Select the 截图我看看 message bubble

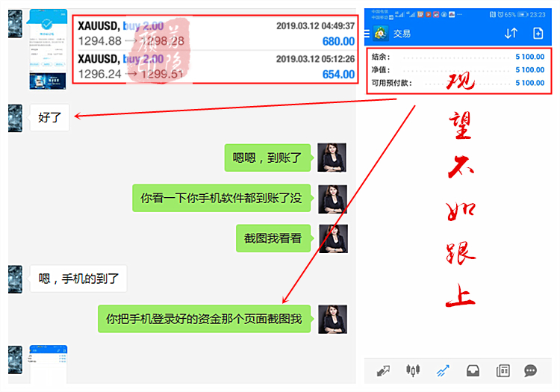(273, 239)
